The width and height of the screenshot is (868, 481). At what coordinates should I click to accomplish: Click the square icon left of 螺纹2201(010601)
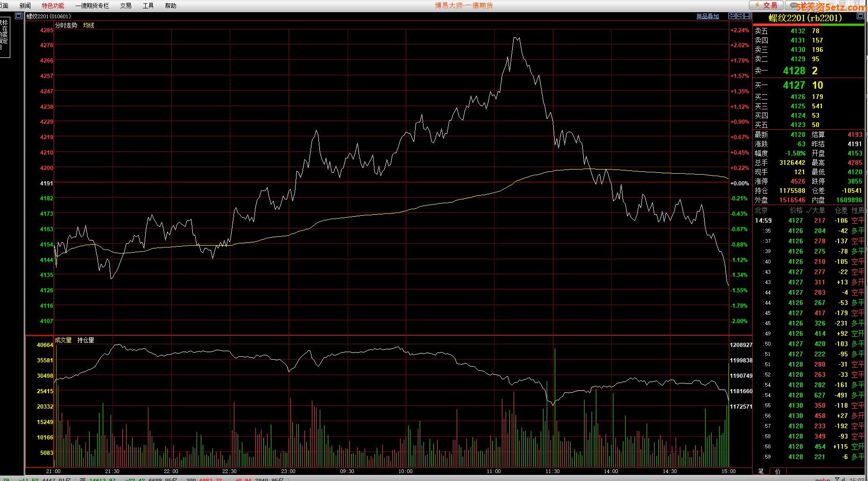click(x=19, y=16)
